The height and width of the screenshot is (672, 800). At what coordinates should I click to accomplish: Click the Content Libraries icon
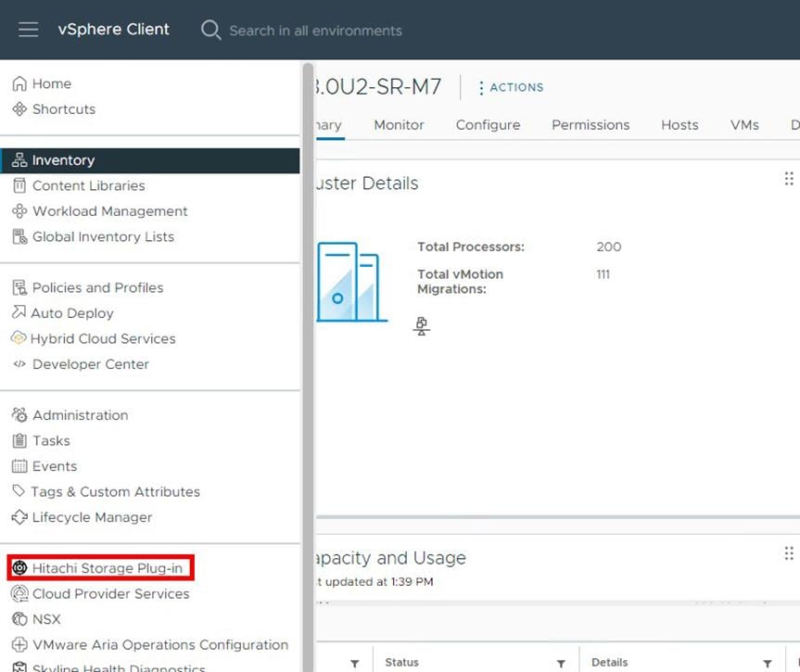[x=19, y=185]
